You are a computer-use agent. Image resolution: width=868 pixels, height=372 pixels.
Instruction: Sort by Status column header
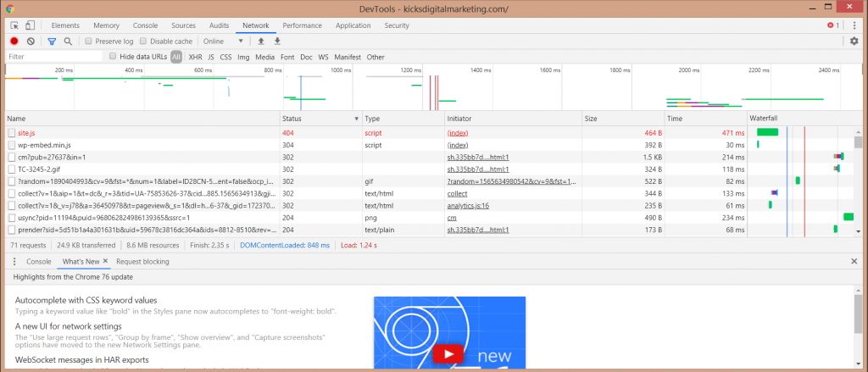[x=320, y=119]
